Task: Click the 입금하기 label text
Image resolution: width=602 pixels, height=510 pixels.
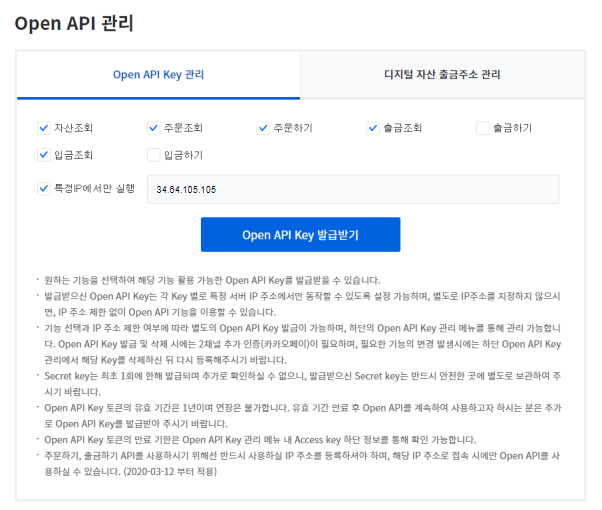Action: coord(183,155)
